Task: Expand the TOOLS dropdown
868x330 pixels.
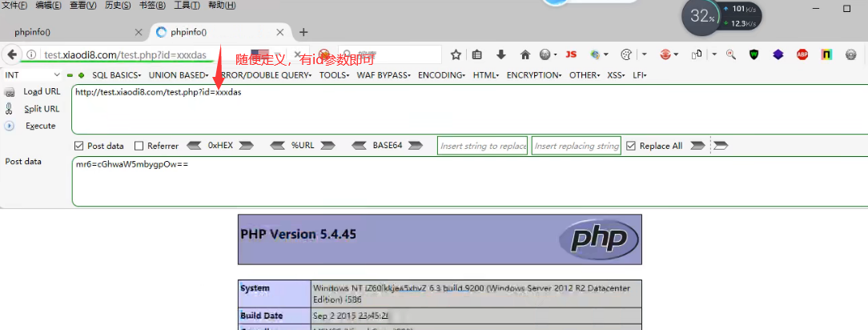Action: tap(335, 74)
